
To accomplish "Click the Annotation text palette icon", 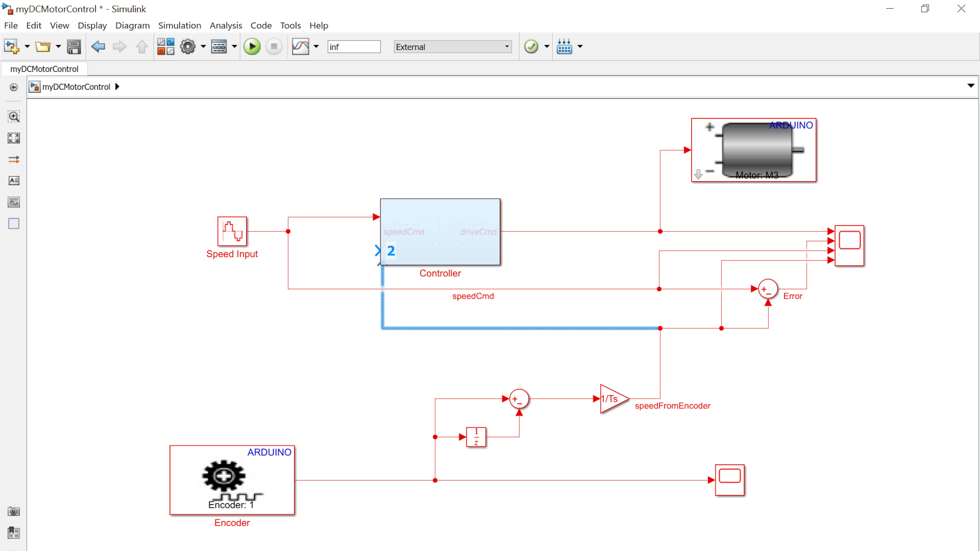I will pyautogui.click(x=14, y=181).
